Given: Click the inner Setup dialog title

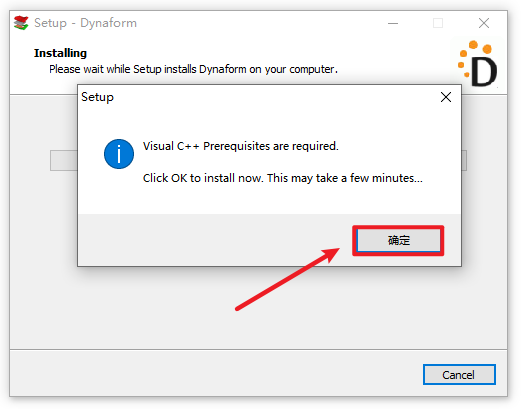Looking at the screenshot, I should point(98,98).
